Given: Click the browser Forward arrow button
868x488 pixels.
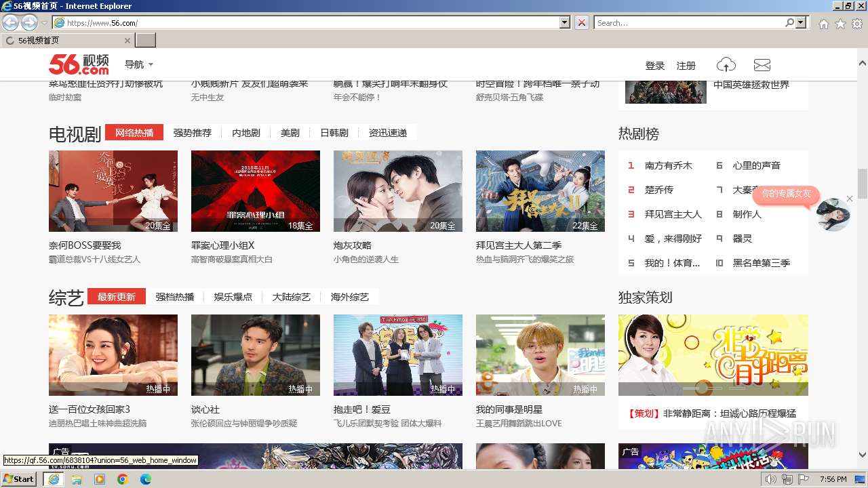Looking at the screenshot, I should 29,23.
